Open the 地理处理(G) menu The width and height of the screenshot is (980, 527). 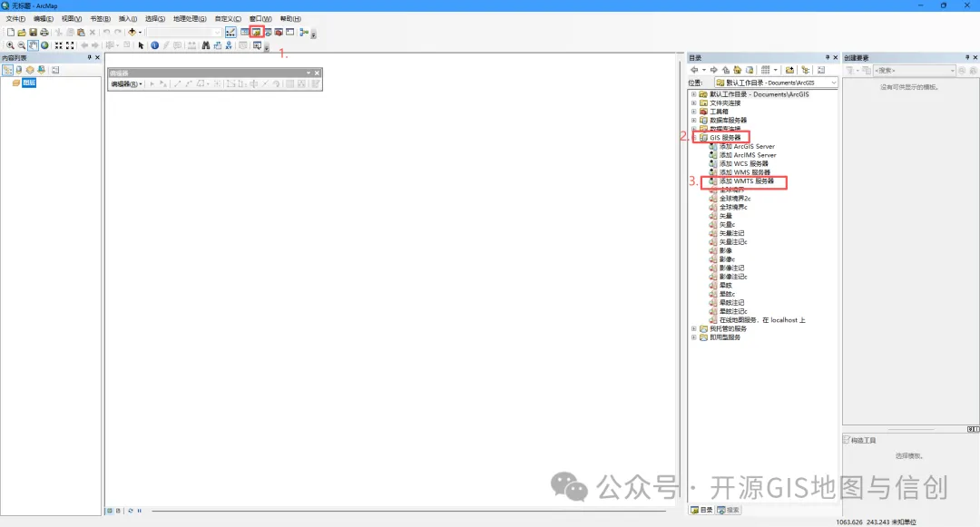click(190, 18)
